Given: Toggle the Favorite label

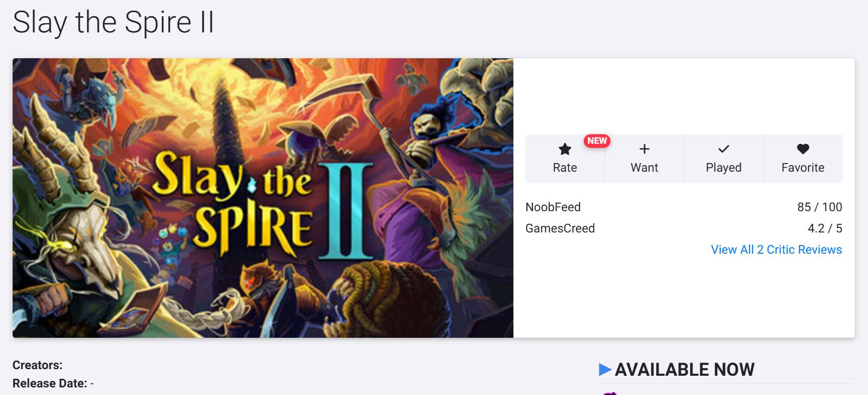Looking at the screenshot, I should tap(803, 168).
